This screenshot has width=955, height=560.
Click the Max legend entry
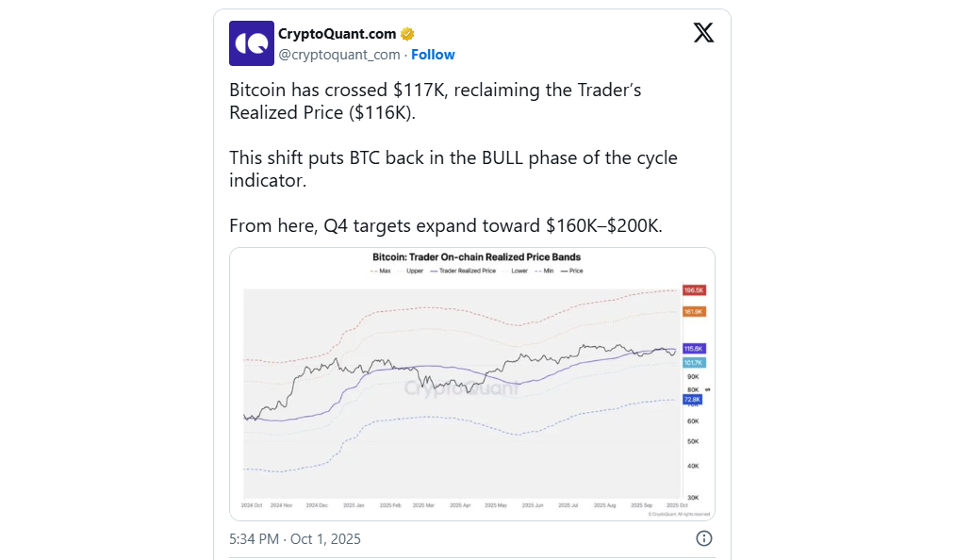381,271
